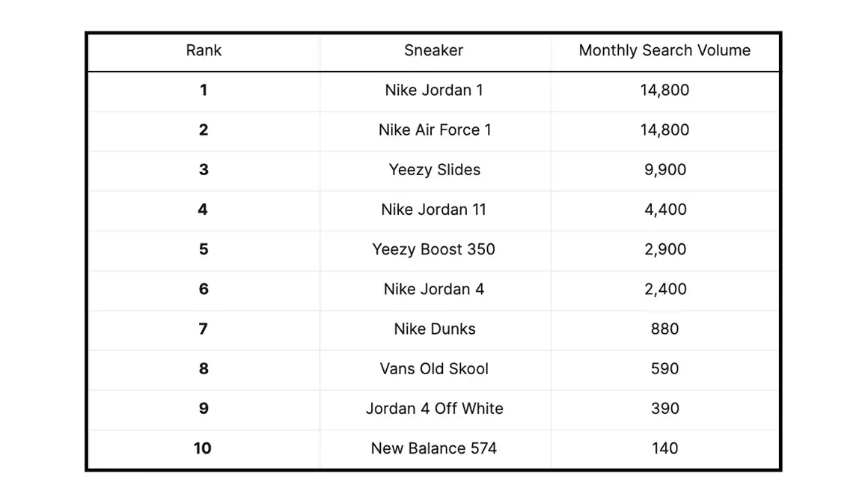Image resolution: width=868 pixels, height=503 pixels.
Task: Select the Nike Air Force 1 cell
Action: tap(435, 130)
